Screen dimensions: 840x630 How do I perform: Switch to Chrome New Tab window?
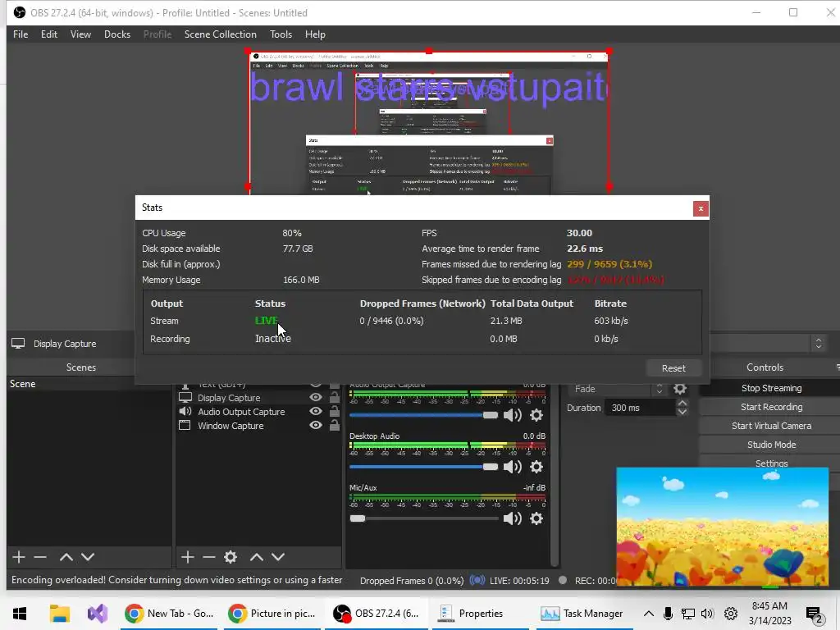click(x=169, y=614)
